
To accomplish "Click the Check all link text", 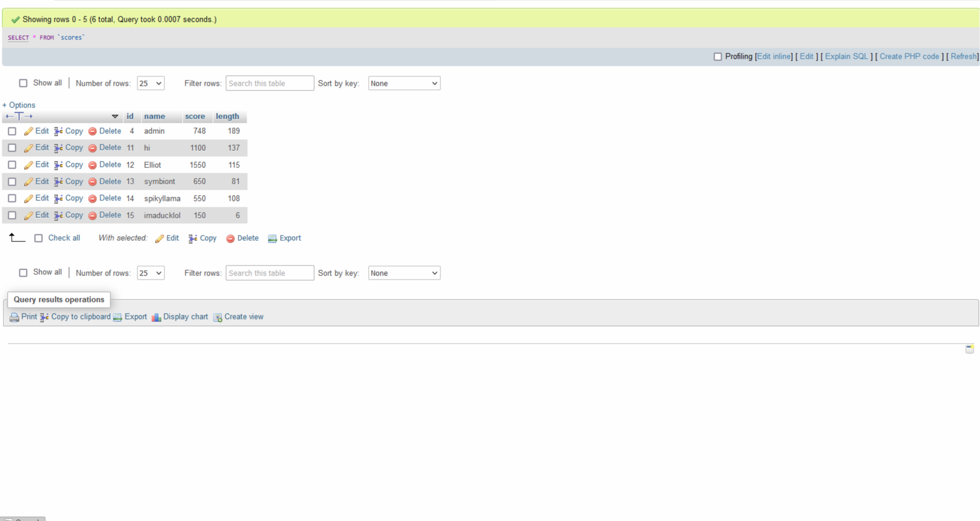I will (x=64, y=238).
